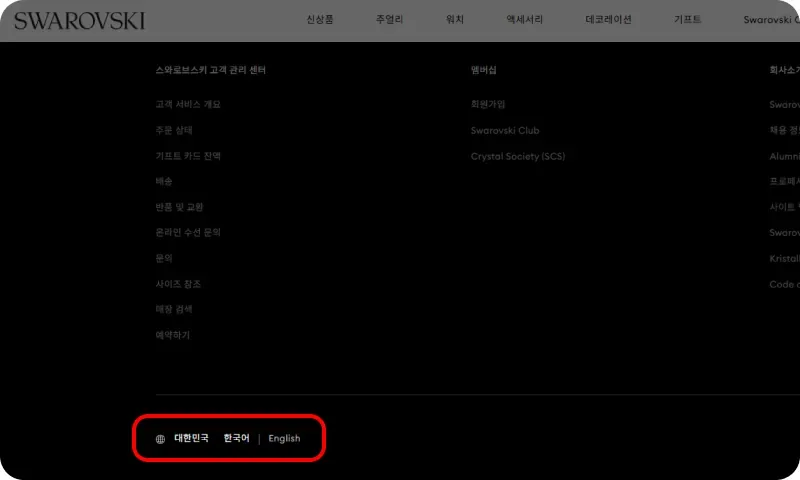This screenshot has height=480, width=800.
Task: Click the globe icon beside 대한민국
Action: tap(160, 439)
